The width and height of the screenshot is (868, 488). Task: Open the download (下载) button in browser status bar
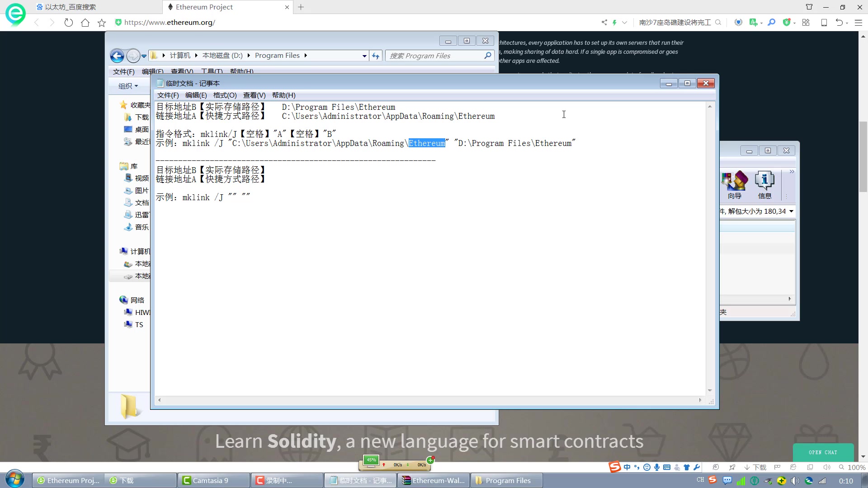click(755, 467)
